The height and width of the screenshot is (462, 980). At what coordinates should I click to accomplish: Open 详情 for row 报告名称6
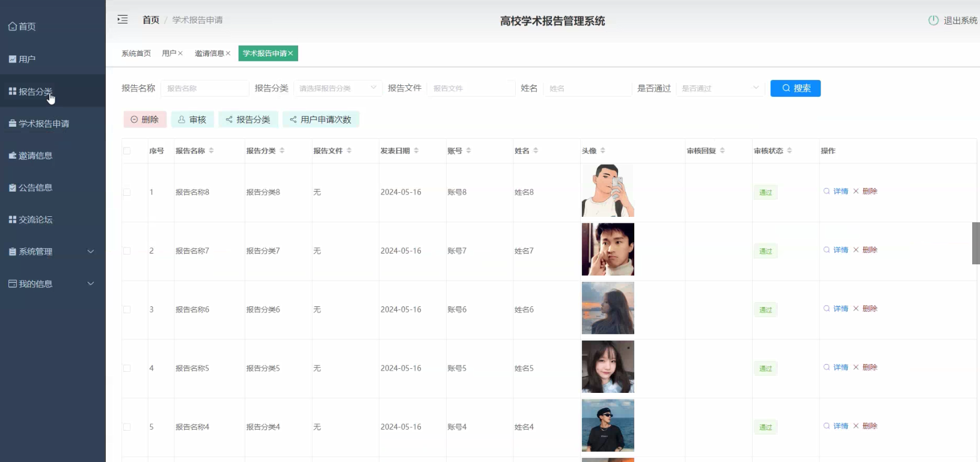click(836, 309)
